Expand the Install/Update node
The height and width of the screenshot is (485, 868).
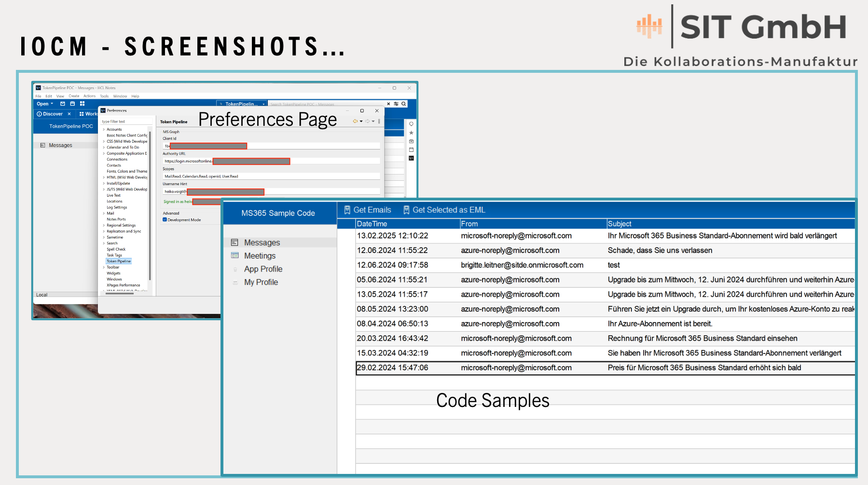point(103,183)
